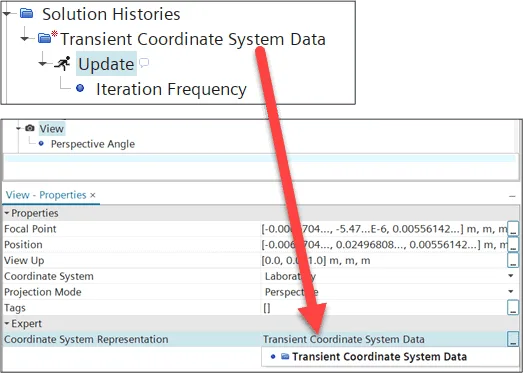
Task: Click the comment bubble next to Update
Action: pyautogui.click(x=144, y=62)
